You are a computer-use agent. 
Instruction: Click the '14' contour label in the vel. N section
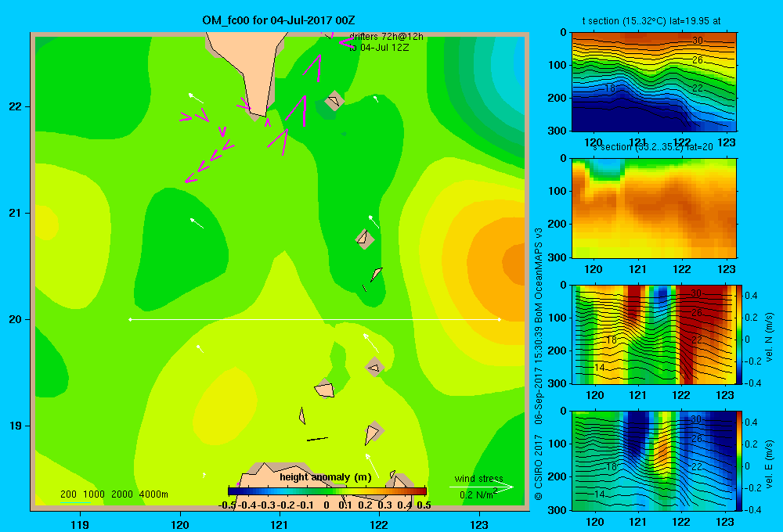pos(600,368)
